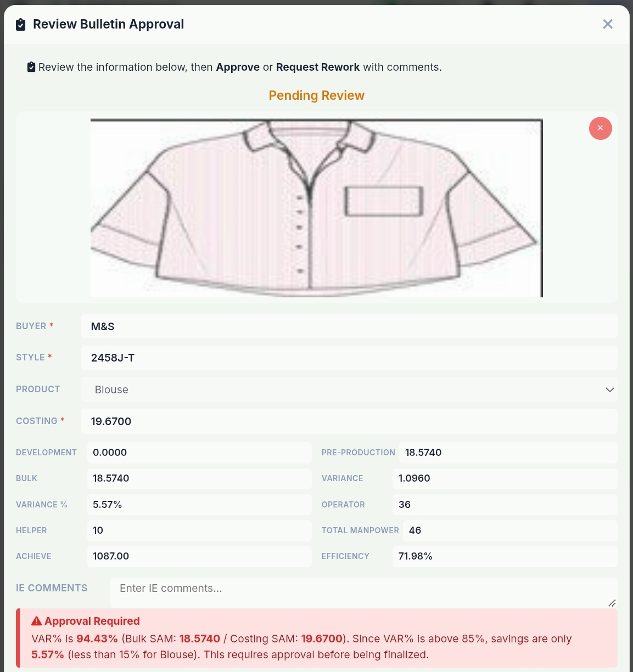Click the 'Pending Review' status text

[317, 95]
